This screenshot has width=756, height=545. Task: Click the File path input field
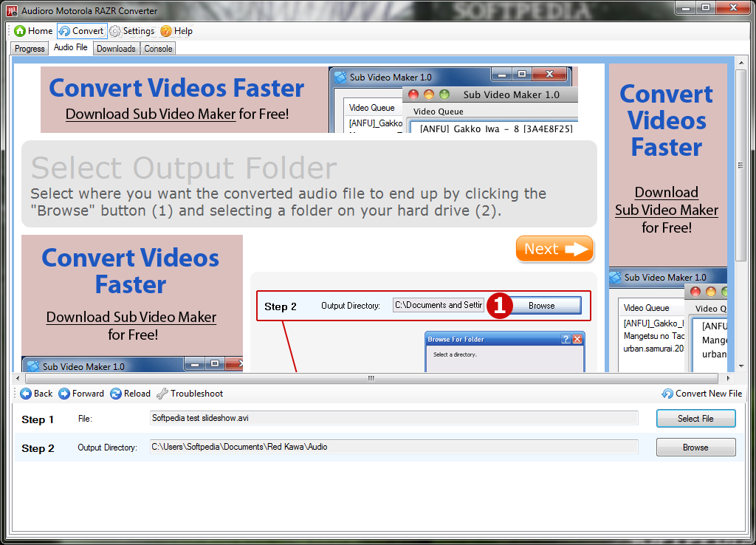394,418
